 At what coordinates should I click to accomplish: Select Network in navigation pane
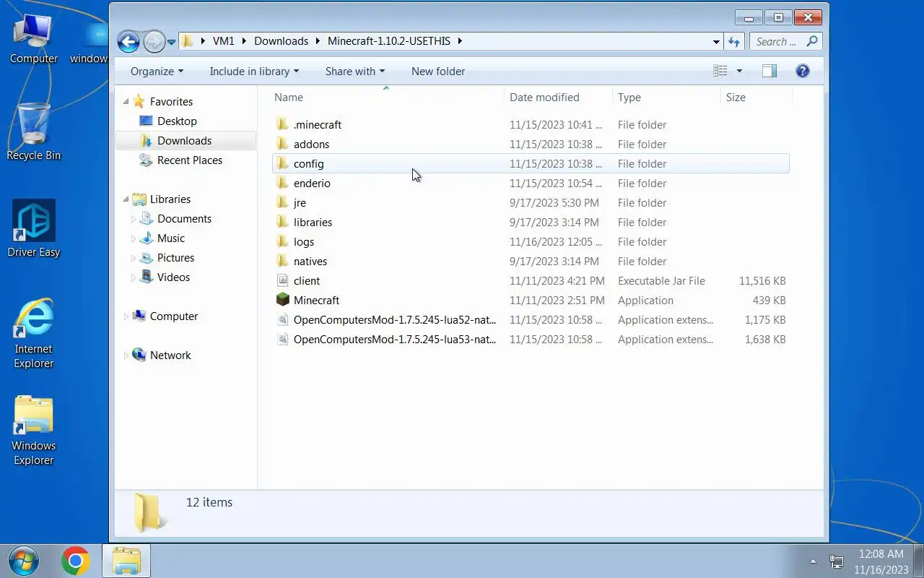point(170,355)
